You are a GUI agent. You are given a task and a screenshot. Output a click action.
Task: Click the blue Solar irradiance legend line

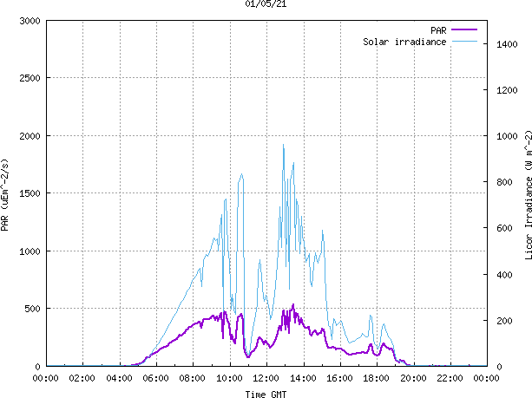(464, 42)
